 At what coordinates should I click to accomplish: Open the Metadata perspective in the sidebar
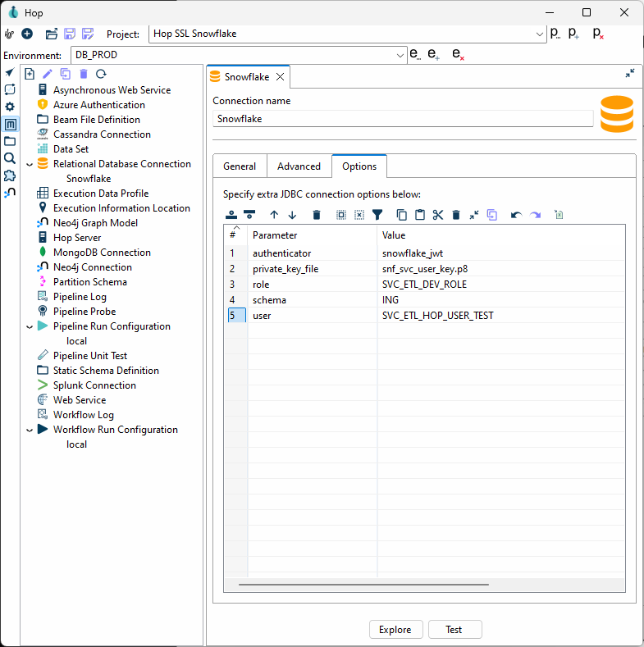tap(10, 125)
